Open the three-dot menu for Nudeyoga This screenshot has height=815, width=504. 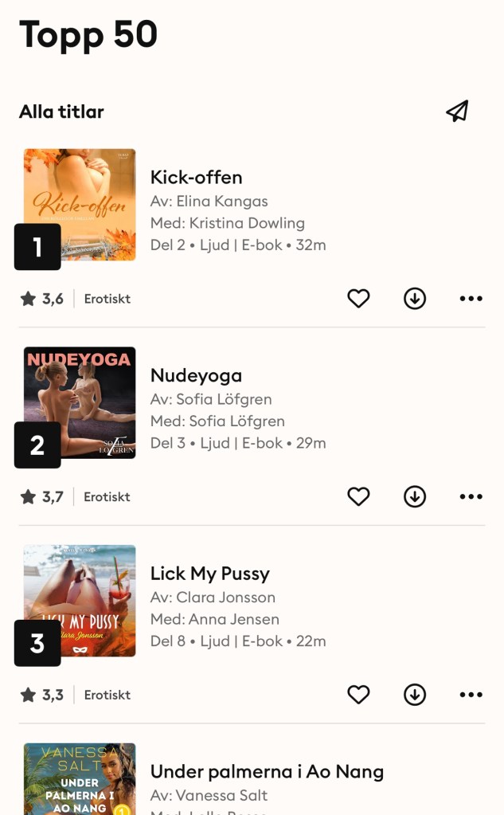tap(471, 496)
